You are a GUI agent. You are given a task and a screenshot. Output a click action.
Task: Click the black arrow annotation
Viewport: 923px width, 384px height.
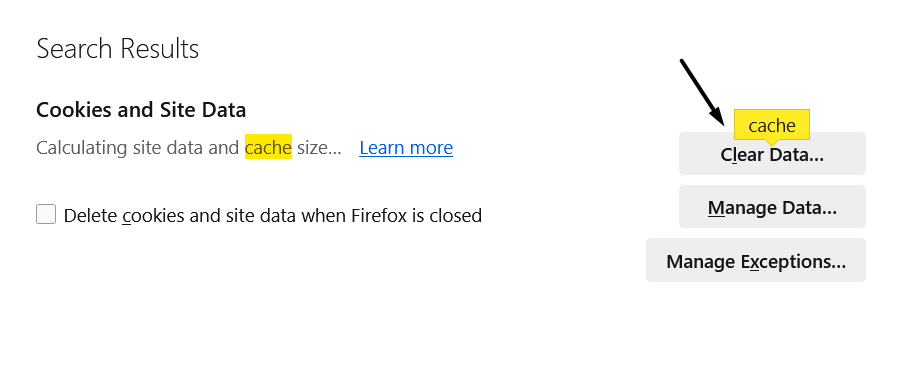702,92
